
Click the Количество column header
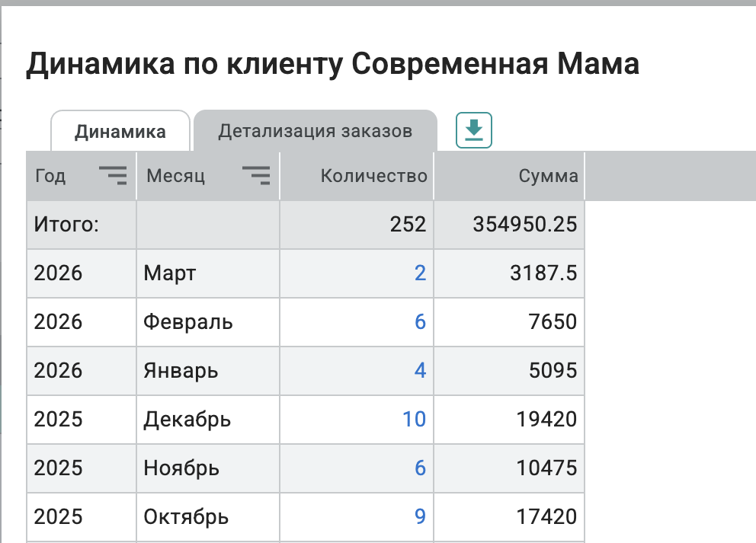pos(373,177)
